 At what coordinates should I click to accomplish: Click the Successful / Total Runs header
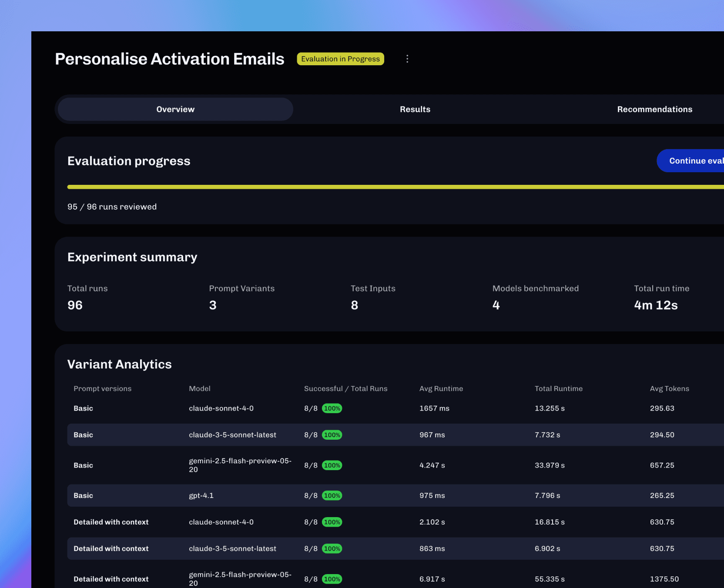pyautogui.click(x=345, y=388)
